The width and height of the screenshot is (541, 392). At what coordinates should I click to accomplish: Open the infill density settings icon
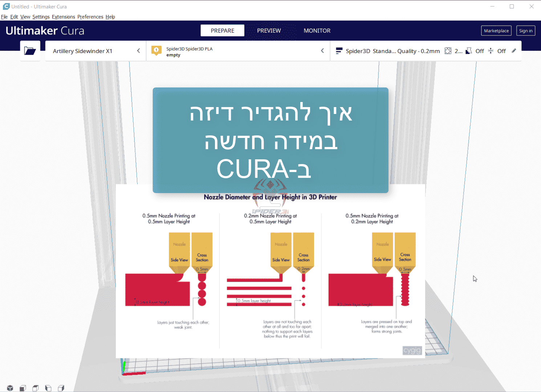point(448,51)
